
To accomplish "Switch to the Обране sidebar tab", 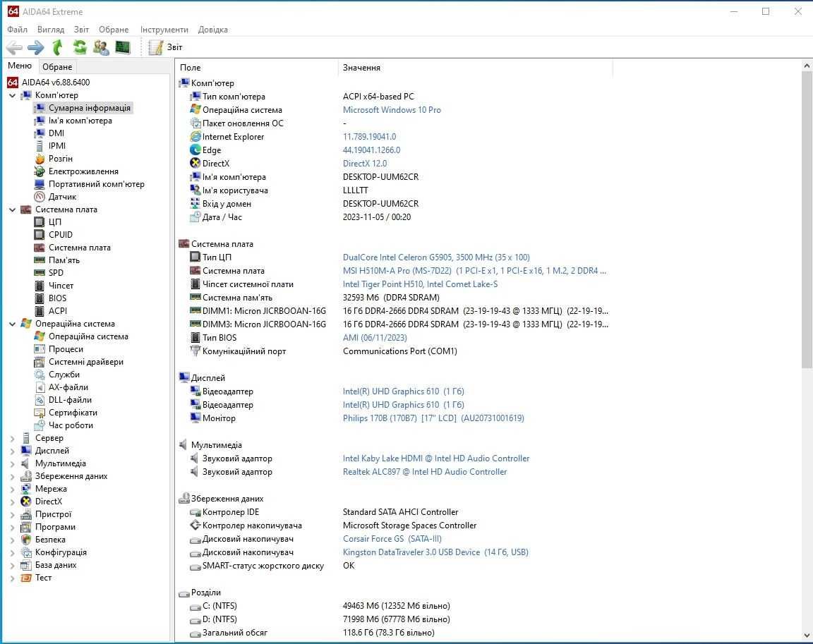I will [57, 67].
